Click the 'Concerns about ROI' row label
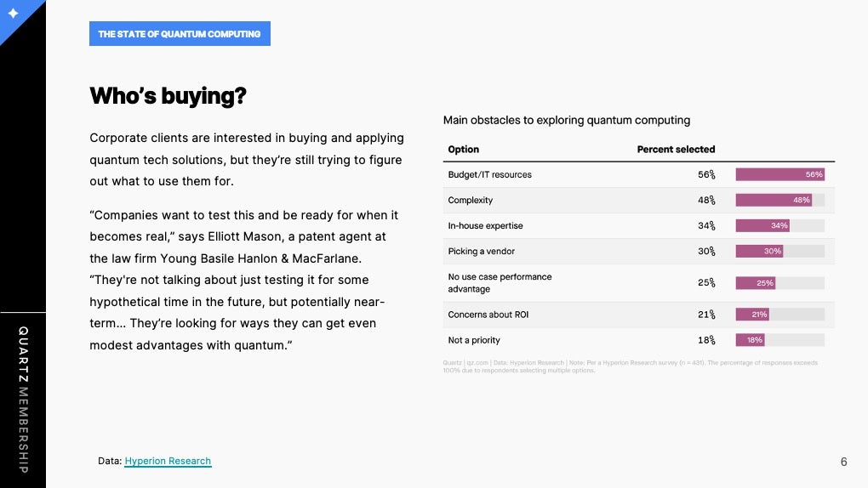Viewport: 868px width, 488px height. click(488, 315)
